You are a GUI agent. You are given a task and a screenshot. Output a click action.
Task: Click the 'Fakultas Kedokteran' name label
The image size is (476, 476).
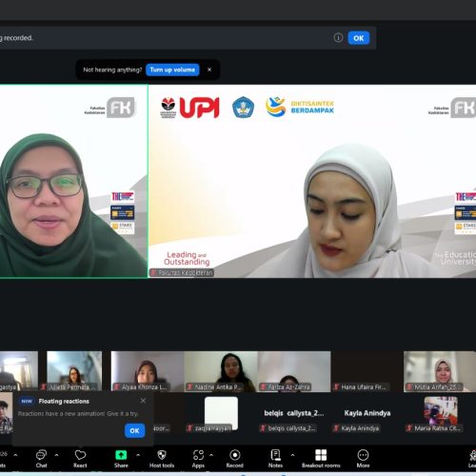pyautogui.click(x=186, y=272)
